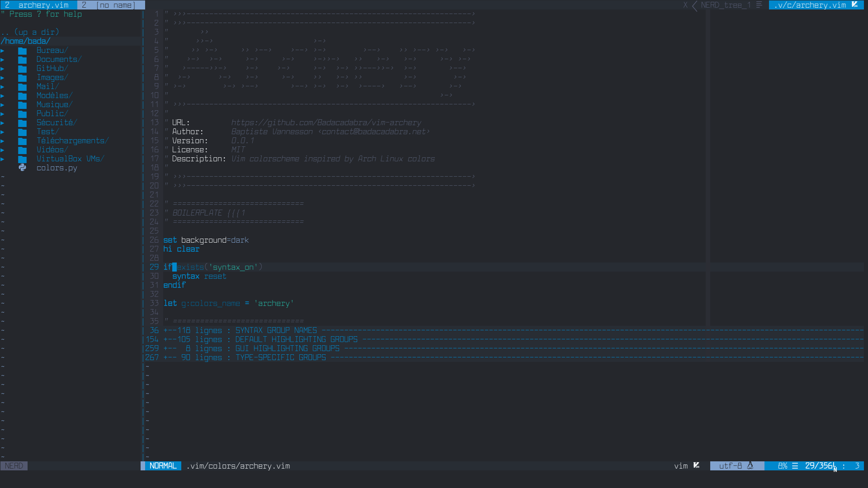Open the vim-archery GitHub URL text
This screenshot has width=868, height=488.
click(326, 122)
